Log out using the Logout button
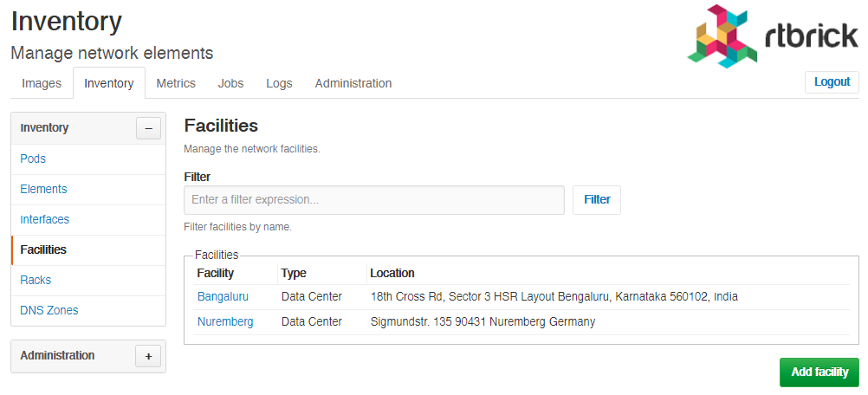This screenshot has height=395, width=868. point(832,82)
